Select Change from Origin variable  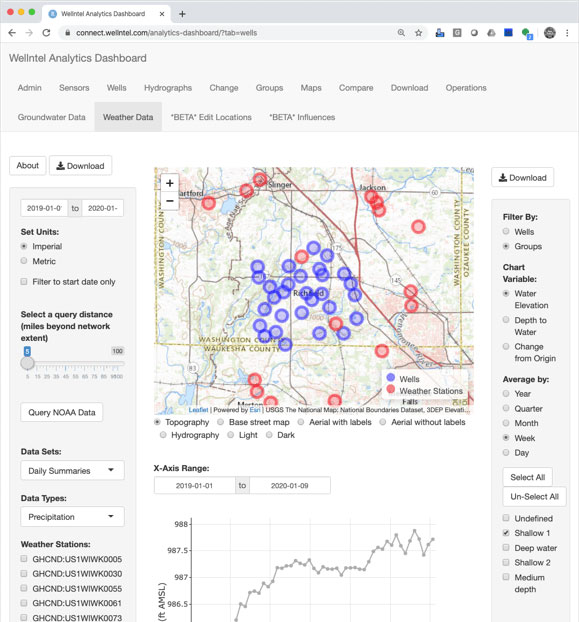click(506, 346)
